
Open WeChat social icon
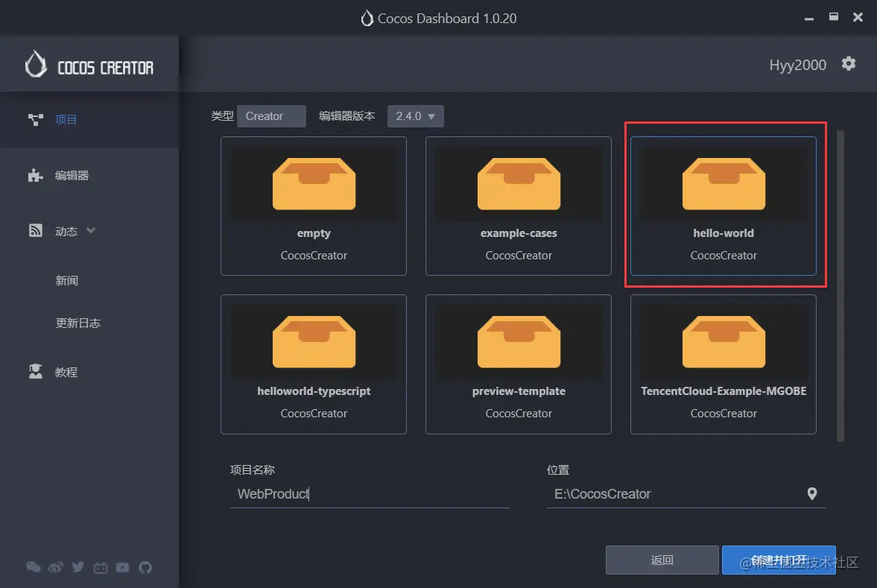click(34, 567)
